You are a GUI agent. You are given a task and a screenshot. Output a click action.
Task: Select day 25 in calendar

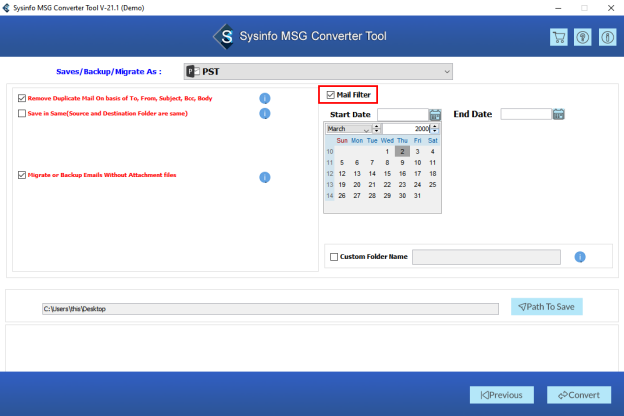coord(433,185)
